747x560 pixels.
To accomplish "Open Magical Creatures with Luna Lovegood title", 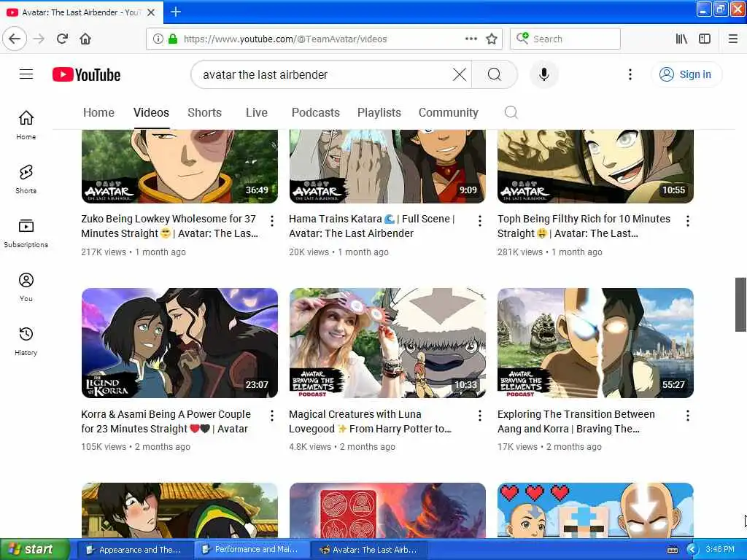I will click(370, 421).
